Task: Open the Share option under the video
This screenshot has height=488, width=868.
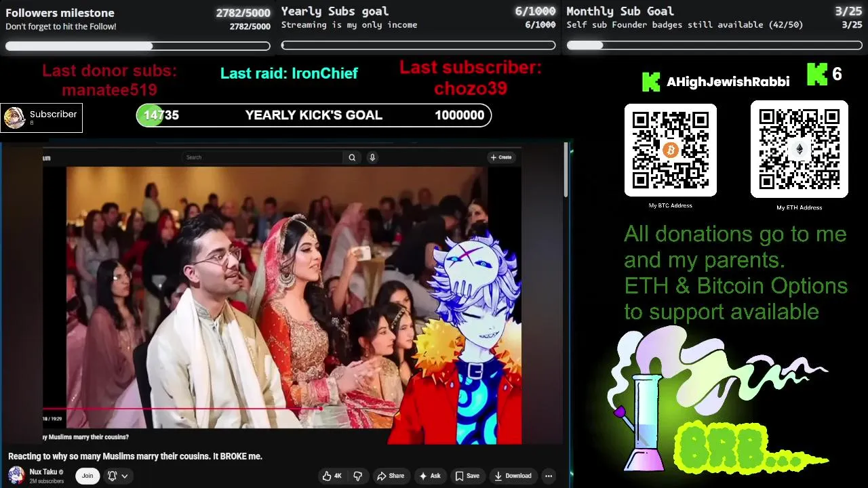Action: coord(391,476)
